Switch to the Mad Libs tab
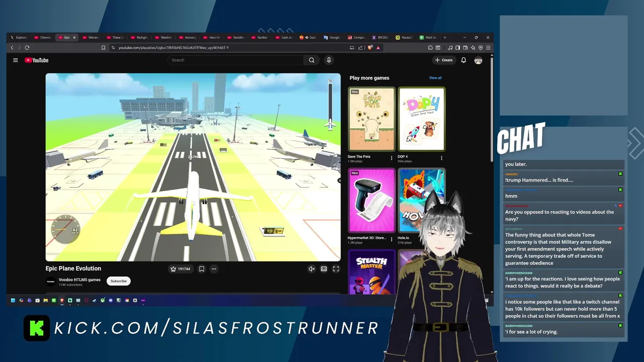644x362 pixels. [x=429, y=38]
